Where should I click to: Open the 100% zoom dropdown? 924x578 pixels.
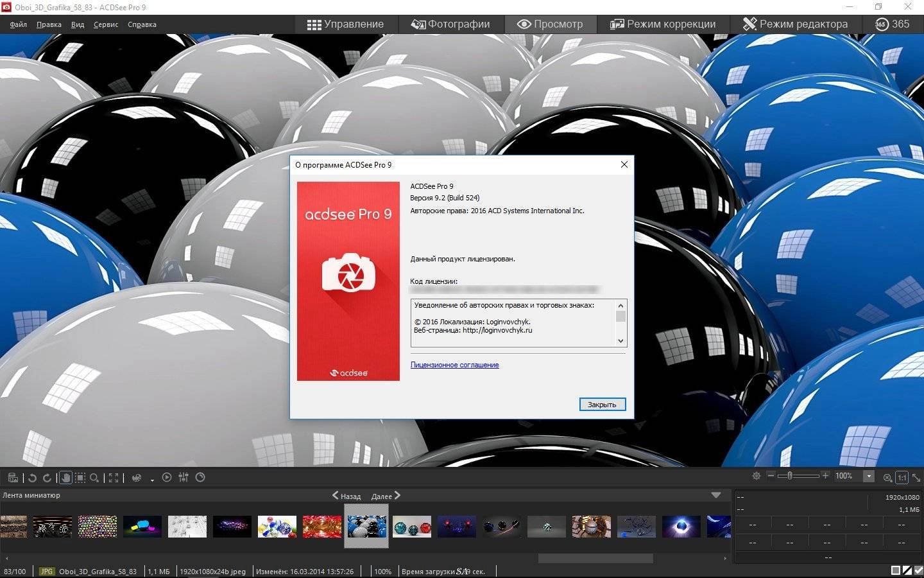click(869, 476)
